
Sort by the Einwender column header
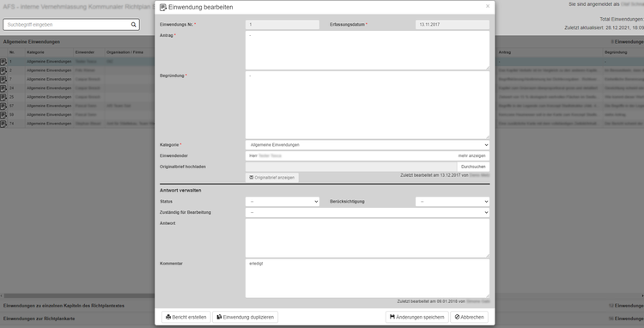pos(89,52)
